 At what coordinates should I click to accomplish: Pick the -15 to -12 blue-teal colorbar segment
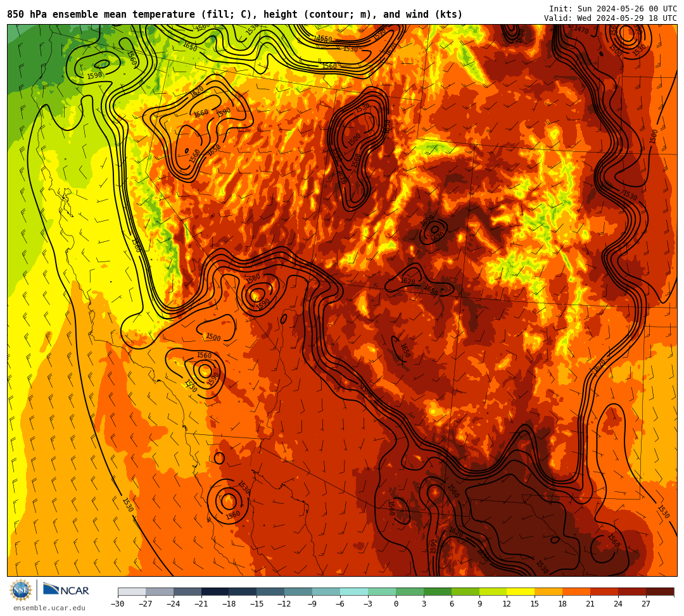(271, 591)
